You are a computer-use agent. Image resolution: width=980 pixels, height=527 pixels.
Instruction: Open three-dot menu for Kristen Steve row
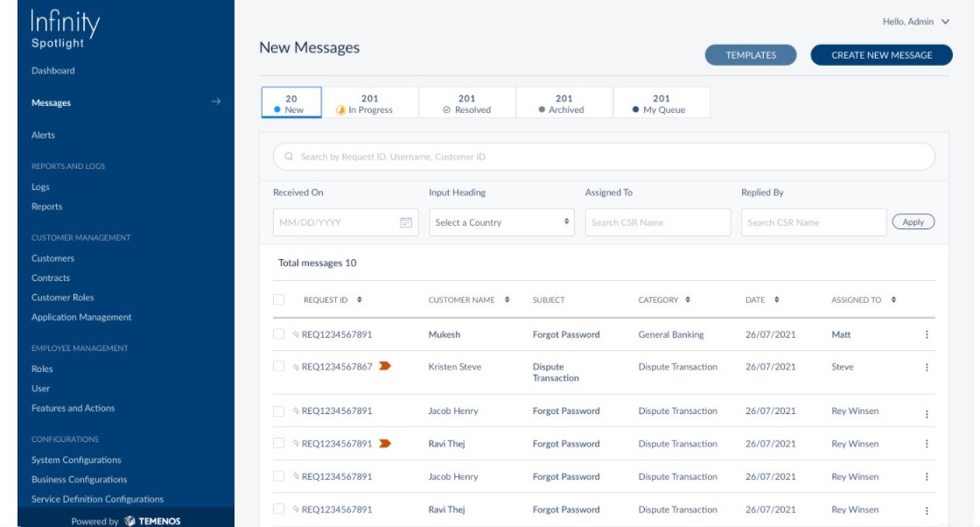coord(927,368)
